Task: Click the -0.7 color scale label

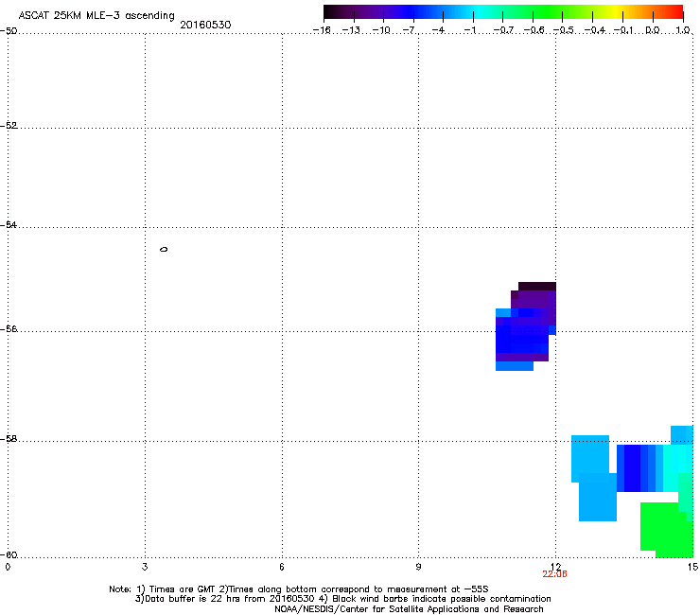Action: 503,30
